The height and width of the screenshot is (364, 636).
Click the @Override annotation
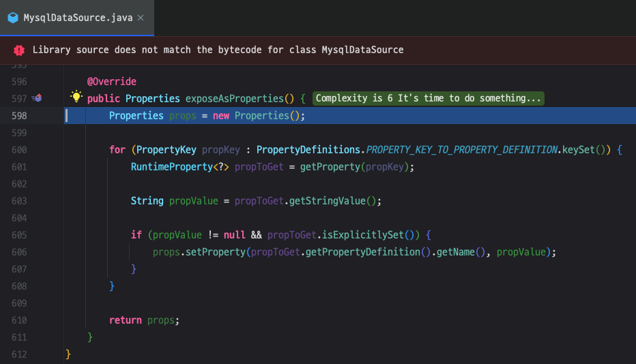111,82
